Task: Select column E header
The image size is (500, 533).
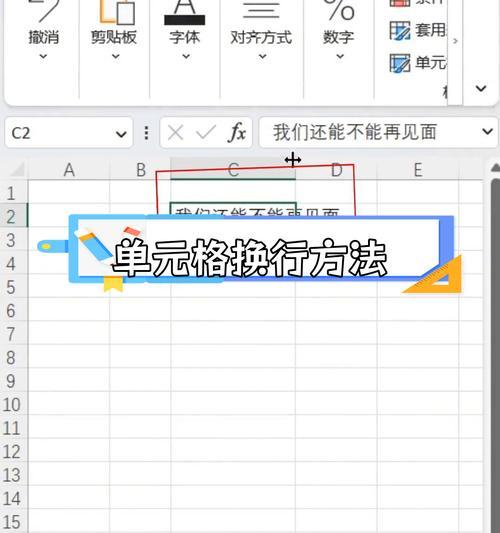Action: coord(418,170)
